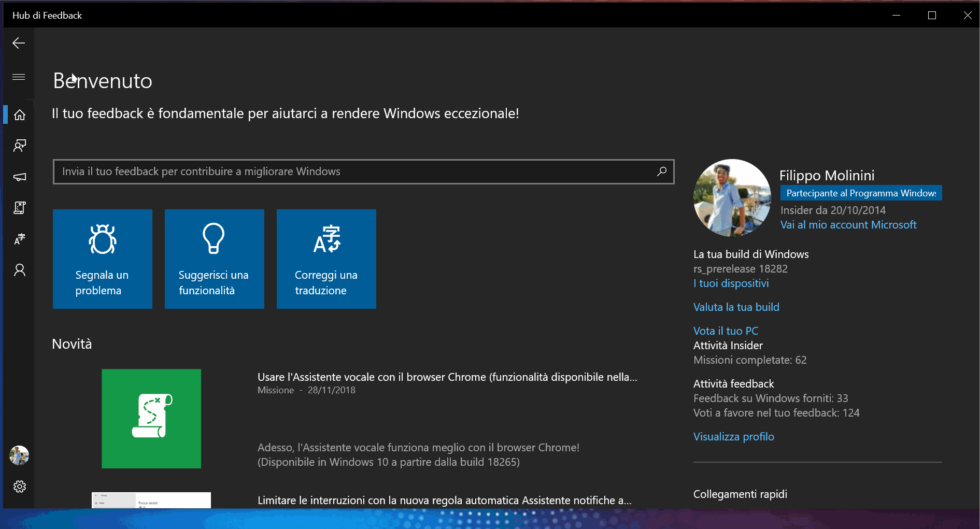The width and height of the screenshot is (980, 529).
Task: Minimize the Hub di Feedback window
Action: pos(896,15)
